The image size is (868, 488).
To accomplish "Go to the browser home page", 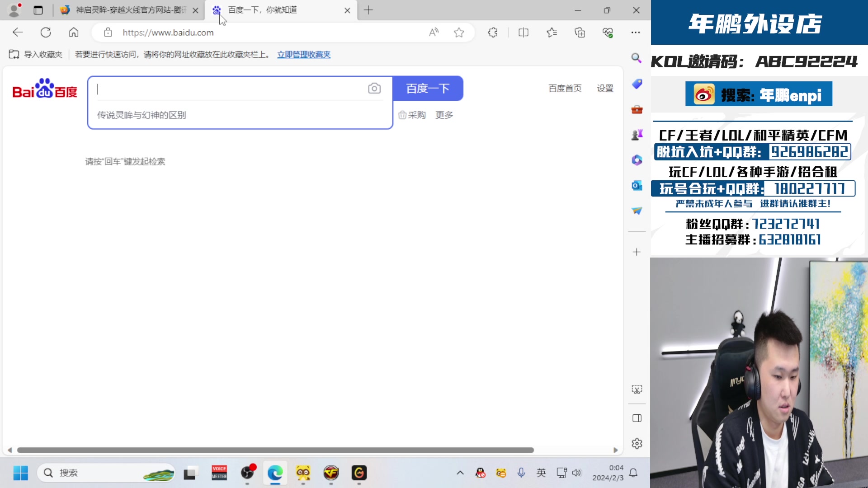I will click(74, 32).
